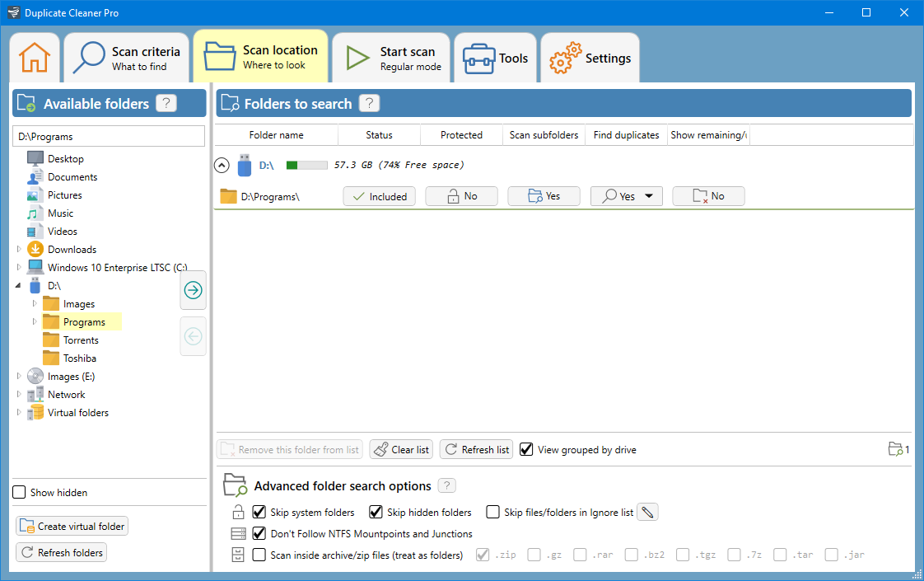Toggle the .zip archive checkbox
924x581 pixels.
pyautogui.click(x=483, y=555)
